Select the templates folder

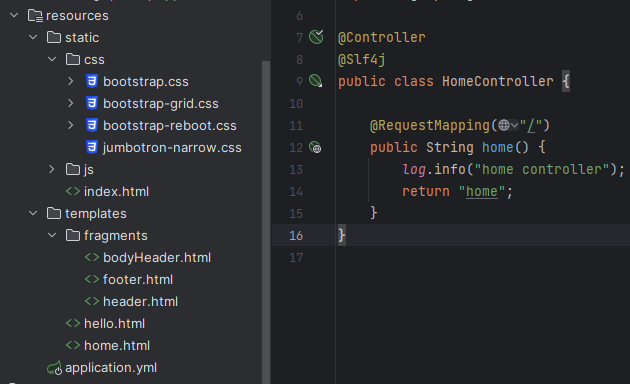pyautogui.click(x=96, y=213)
